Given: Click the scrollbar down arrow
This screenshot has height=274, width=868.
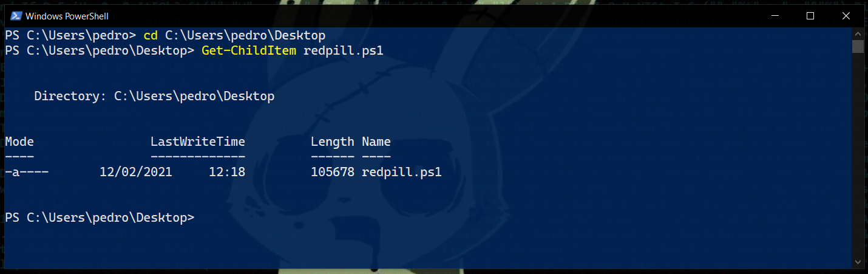Looking at the screenshot, I should [x=858, y=262].
